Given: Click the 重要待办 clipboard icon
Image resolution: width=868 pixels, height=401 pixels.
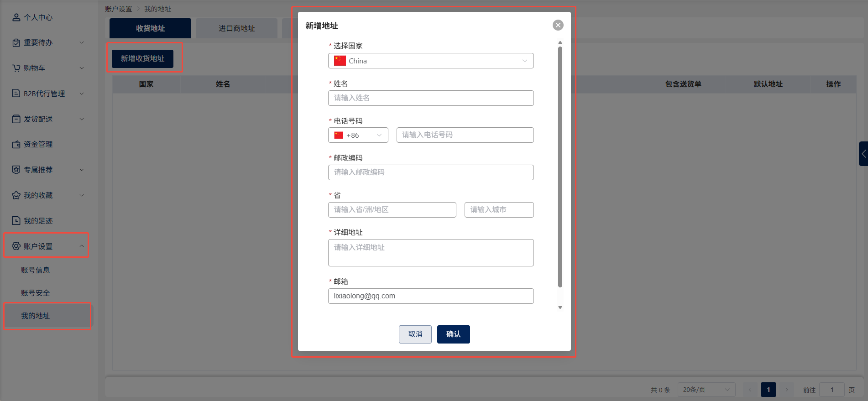Looking at the screenshot, I should tap(16, 42).
